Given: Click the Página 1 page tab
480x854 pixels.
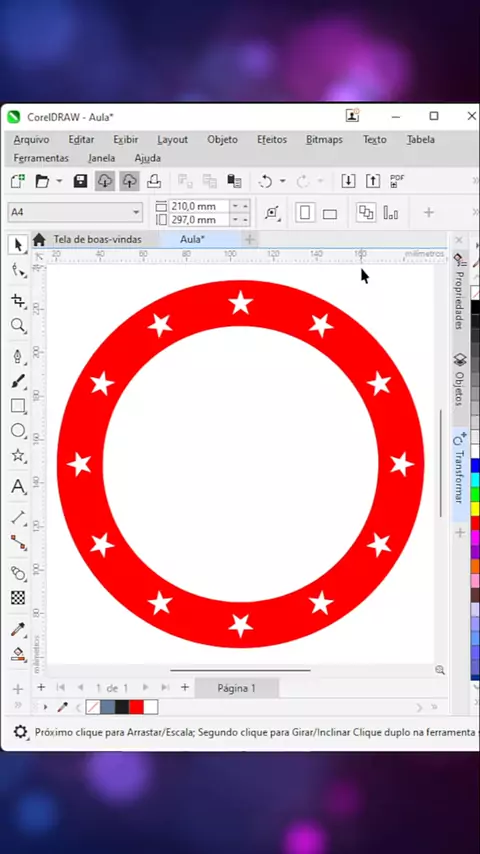Looking at the screenshot, I should point(236,688).
